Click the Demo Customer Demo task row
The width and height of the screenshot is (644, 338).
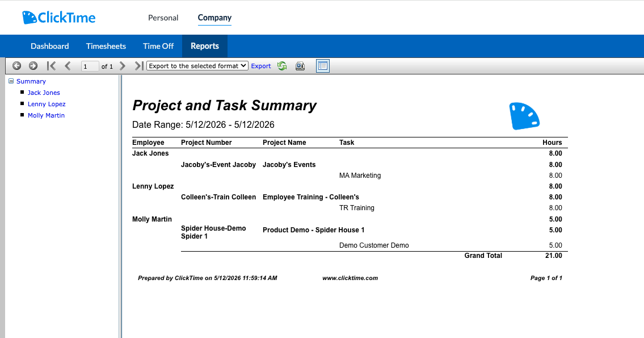[x=374, y=245]
